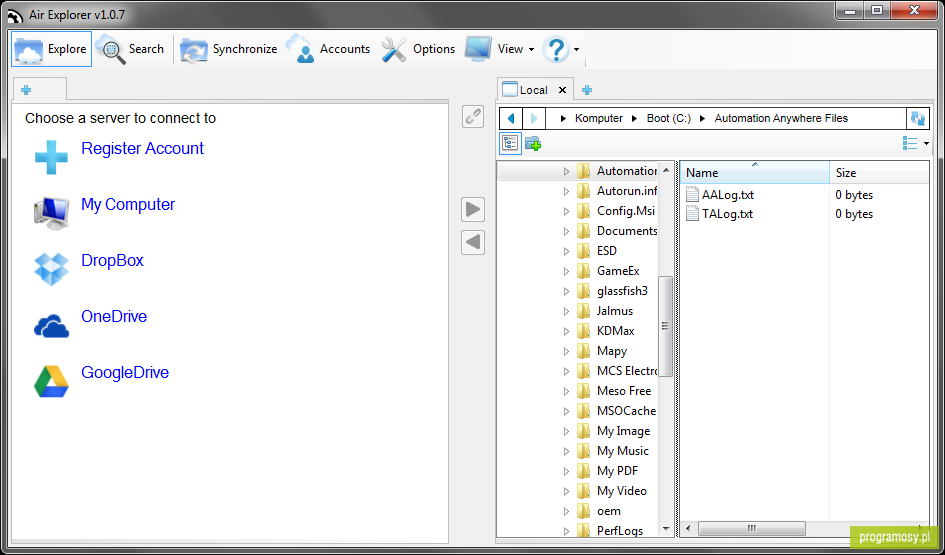Click the refresh folder icon
Viewport: 945px width, 555px height.
tap(917, 119)
